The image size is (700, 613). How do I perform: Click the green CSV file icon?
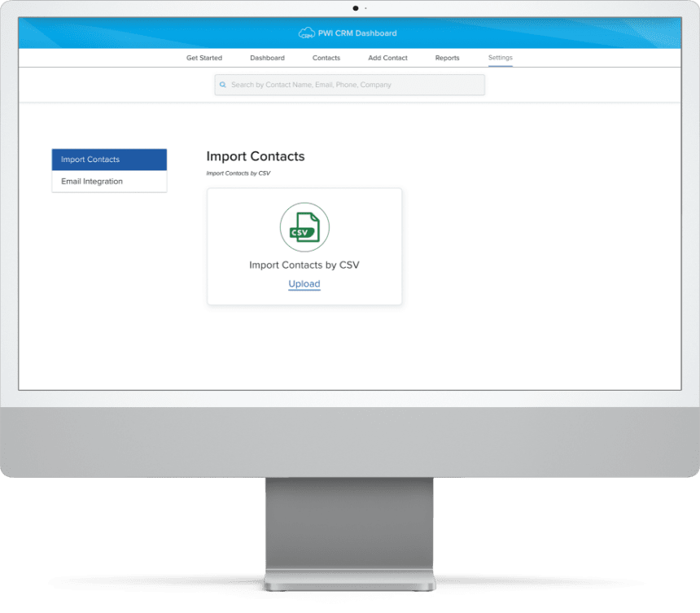coord(304,227)
